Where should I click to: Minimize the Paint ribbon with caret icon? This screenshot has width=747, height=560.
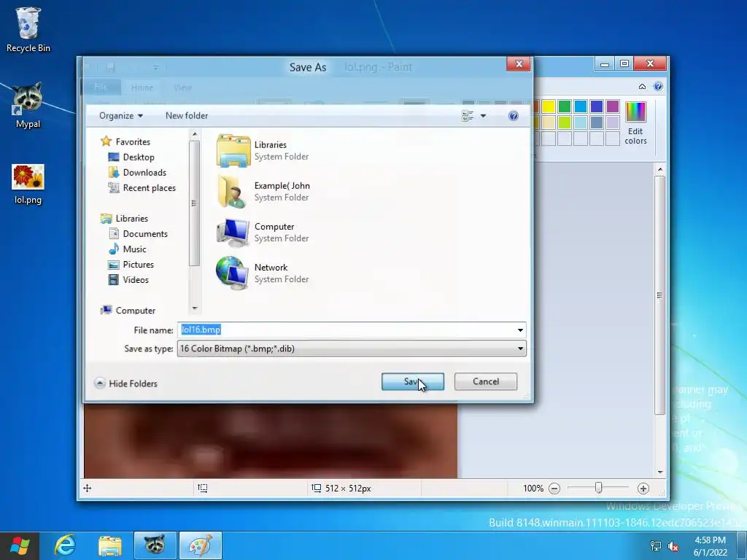(642, 87)
